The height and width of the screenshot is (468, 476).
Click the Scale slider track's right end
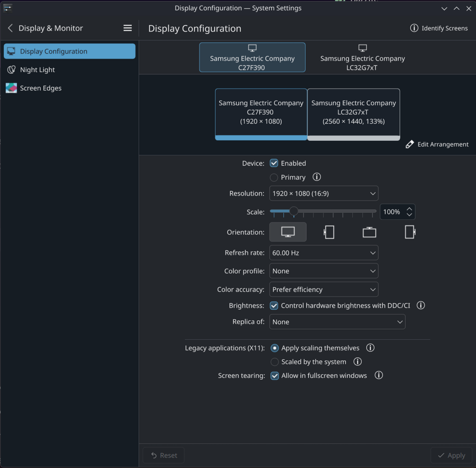coord(374,211)
